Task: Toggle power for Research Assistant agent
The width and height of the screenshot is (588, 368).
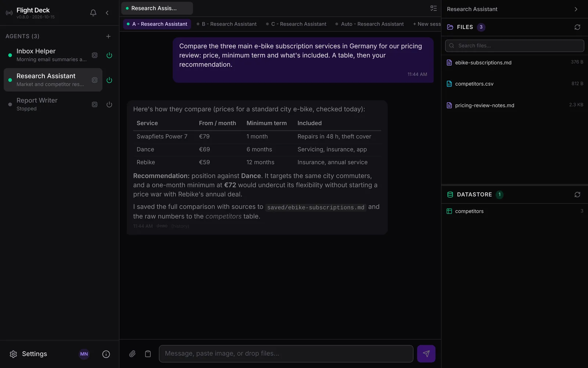Action: (109, 80)
